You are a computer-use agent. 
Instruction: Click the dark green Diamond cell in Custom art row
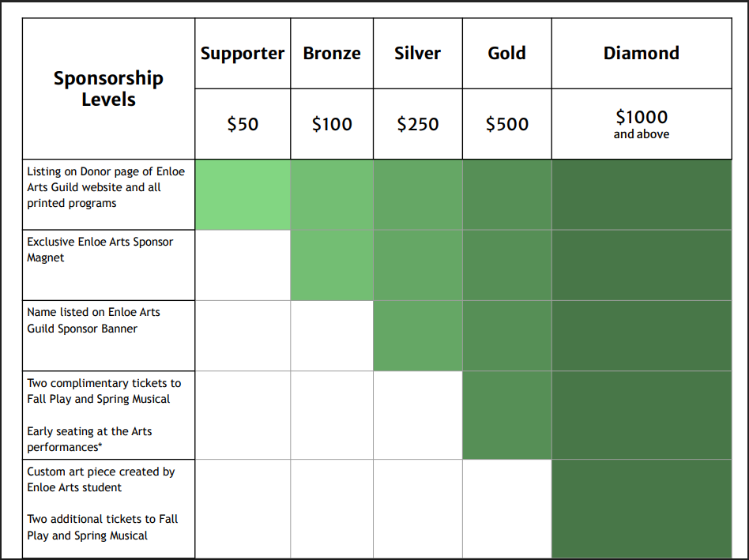tap(641, 508)
